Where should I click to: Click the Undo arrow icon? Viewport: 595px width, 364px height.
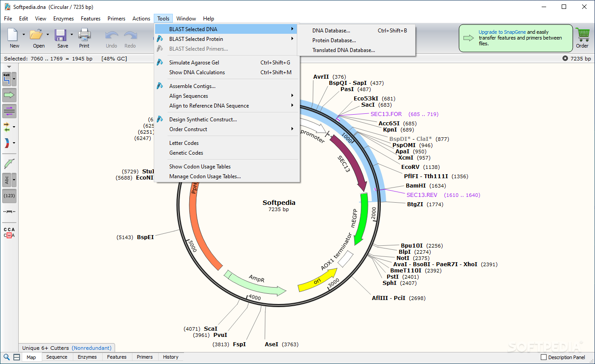coord(112,36)
